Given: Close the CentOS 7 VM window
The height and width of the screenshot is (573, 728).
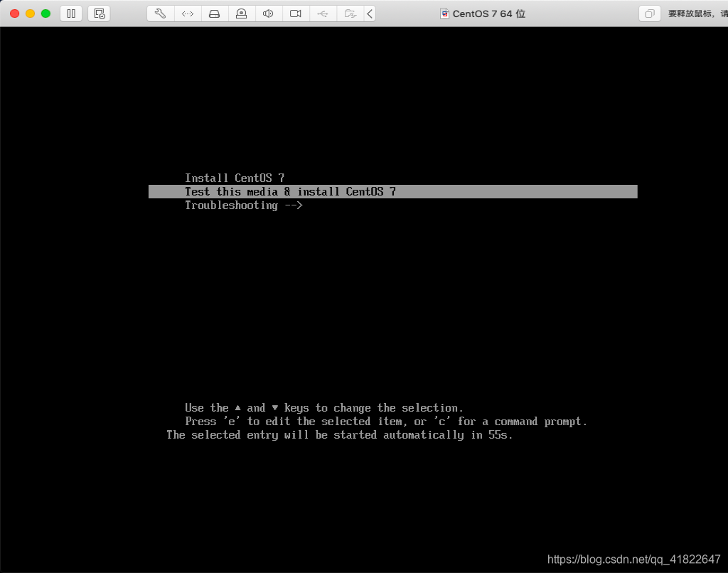Looking at the screenshot, I should coord(14,14).
